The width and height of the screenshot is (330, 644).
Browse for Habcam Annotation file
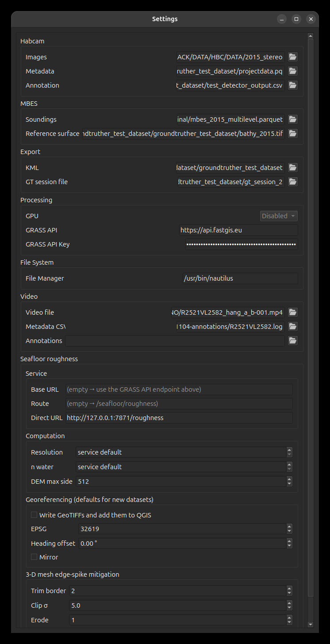coord(292,85)
